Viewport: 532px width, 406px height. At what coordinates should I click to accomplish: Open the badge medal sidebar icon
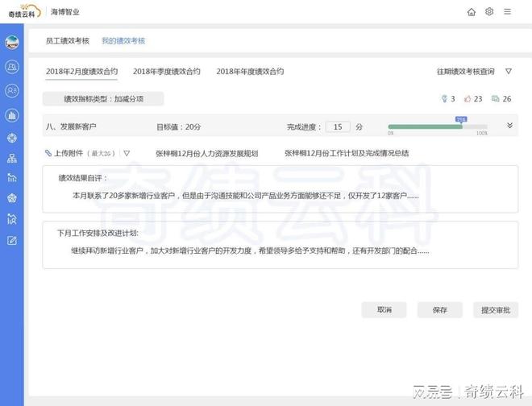pos(12,198)
